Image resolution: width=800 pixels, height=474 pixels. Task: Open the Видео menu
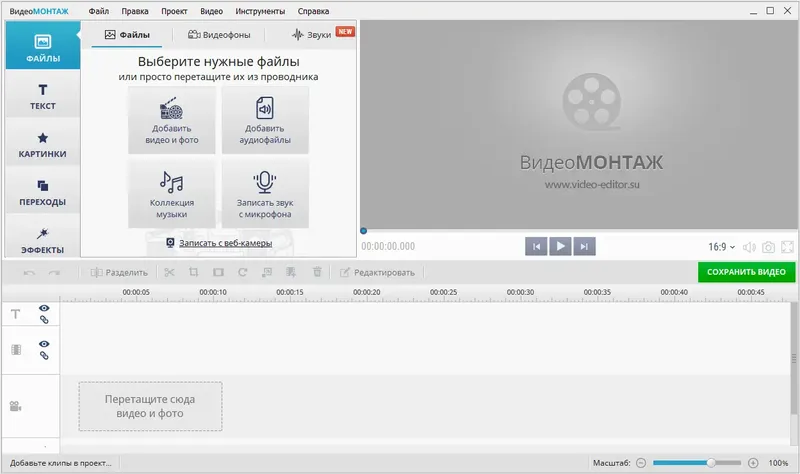click(211, 11)
